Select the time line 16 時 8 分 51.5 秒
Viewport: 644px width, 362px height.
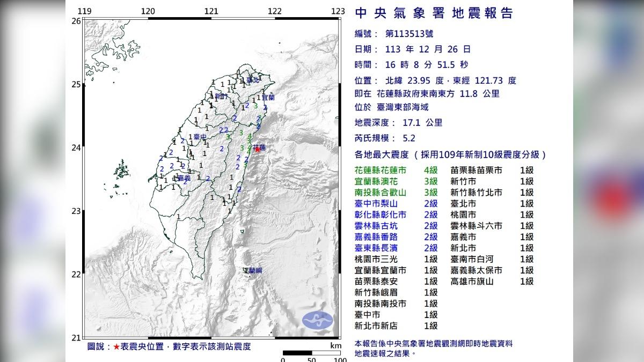point(411,65)
